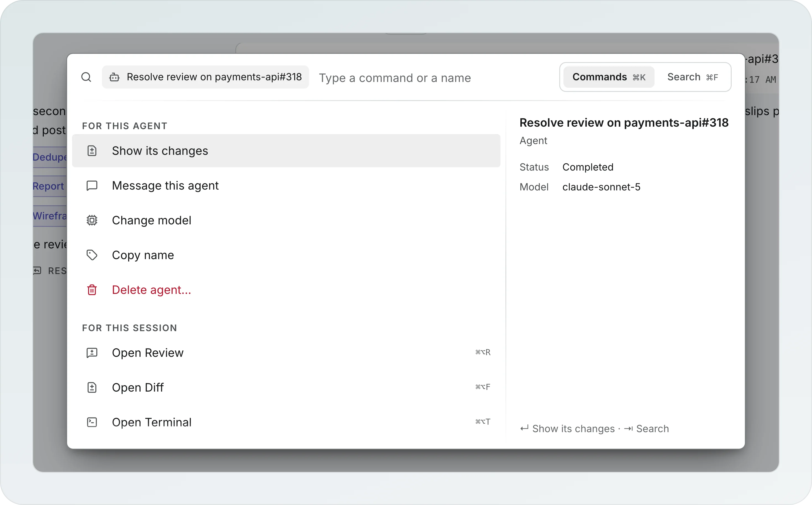Image resolution: width=812 pixels, height=505 pixels.
Task: Click the tag icon for Copy name
Action: 92,255
